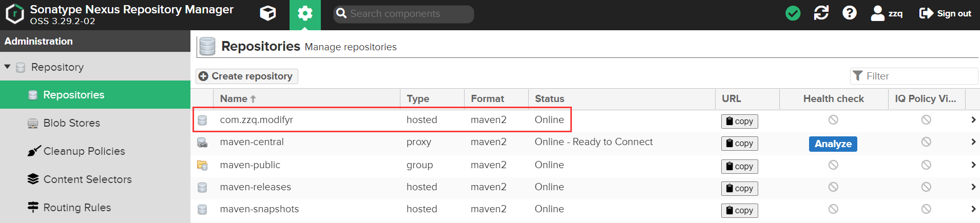Click the URL column header
980x223 pixels.
(747, 99)
